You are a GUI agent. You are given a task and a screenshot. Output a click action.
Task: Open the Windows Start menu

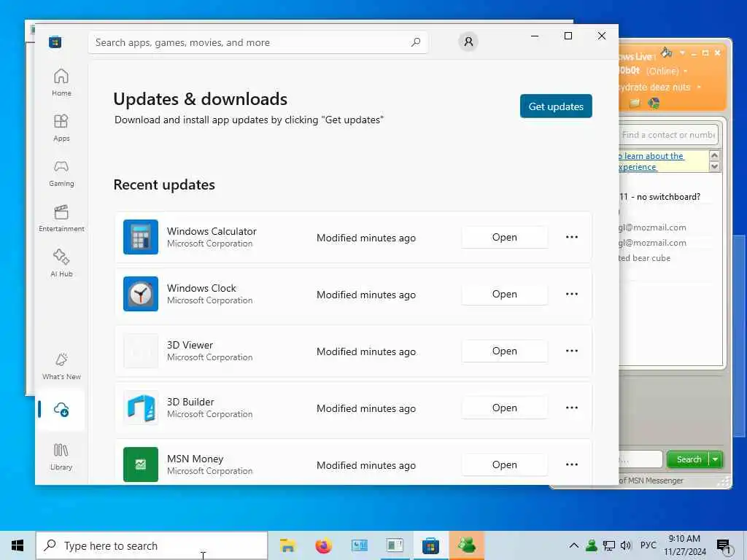point(18,545)
